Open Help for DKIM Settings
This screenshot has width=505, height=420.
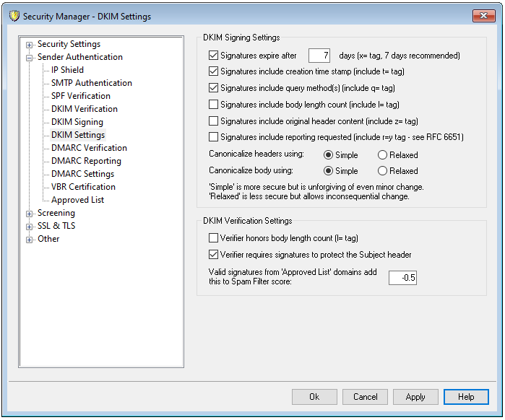tap(466, 397)
